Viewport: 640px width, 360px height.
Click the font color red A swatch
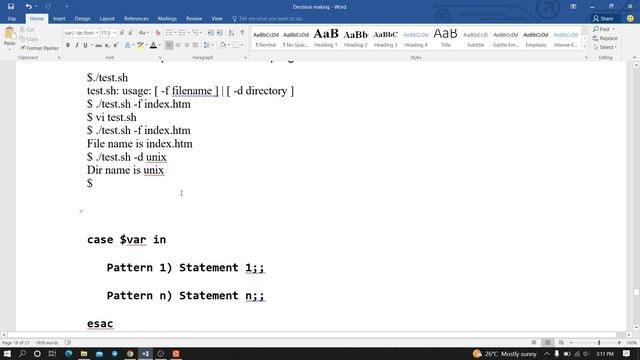point(153,45)
